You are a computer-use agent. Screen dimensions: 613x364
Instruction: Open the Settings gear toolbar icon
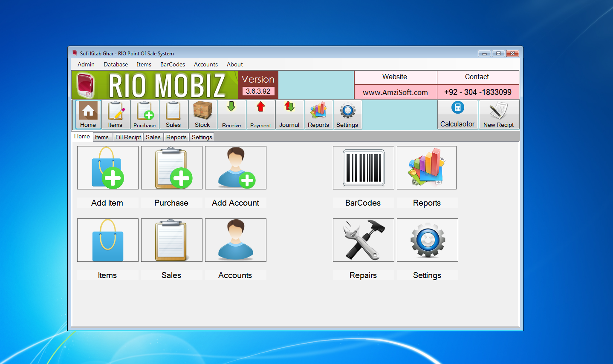347,114
